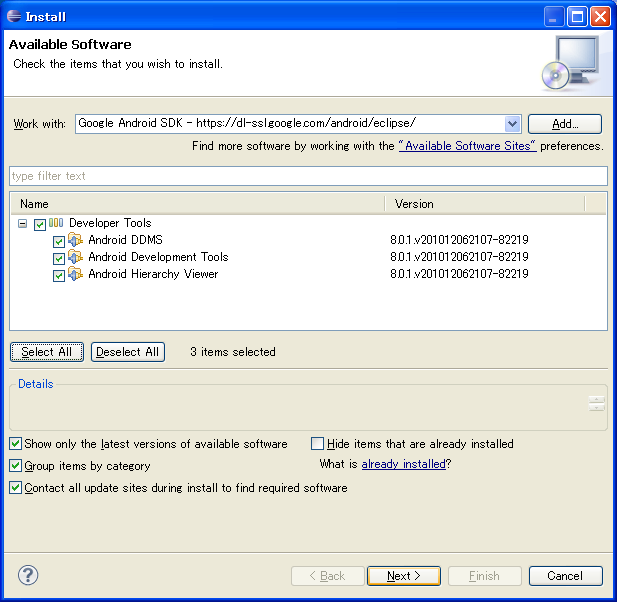Open the Available Software Sites link
The width and height of the screenshot is (617, 602).
point(467,146)
